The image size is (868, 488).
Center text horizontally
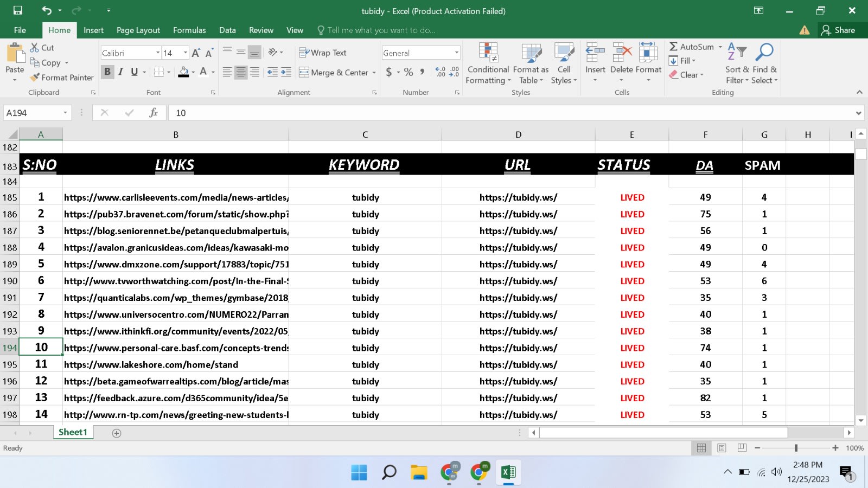tap(241, 72)
